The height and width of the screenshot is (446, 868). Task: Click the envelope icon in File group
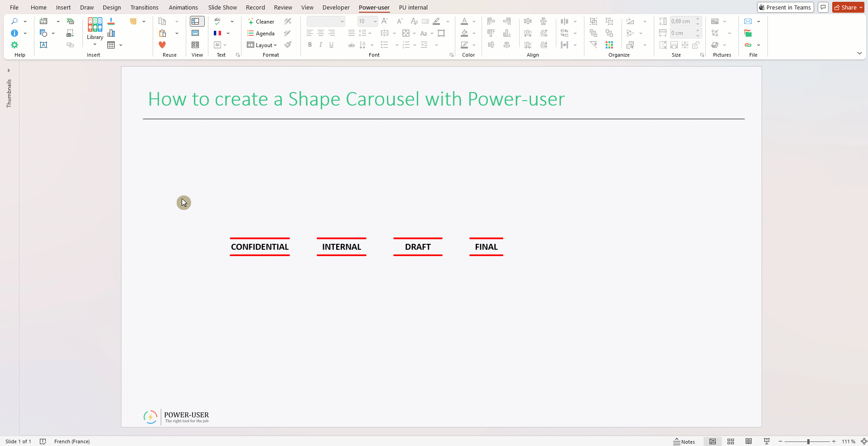click(x=748, y=21)
